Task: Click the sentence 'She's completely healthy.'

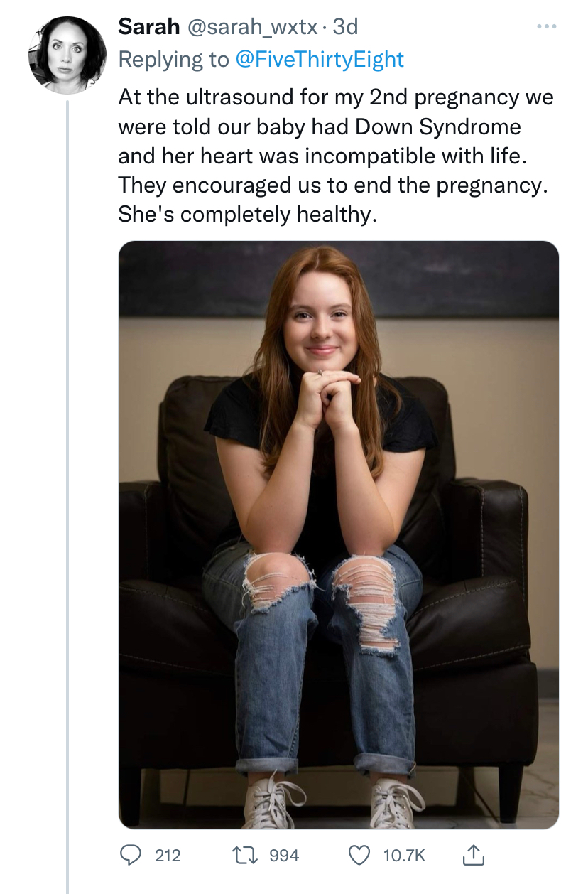Action: point(247,214)
